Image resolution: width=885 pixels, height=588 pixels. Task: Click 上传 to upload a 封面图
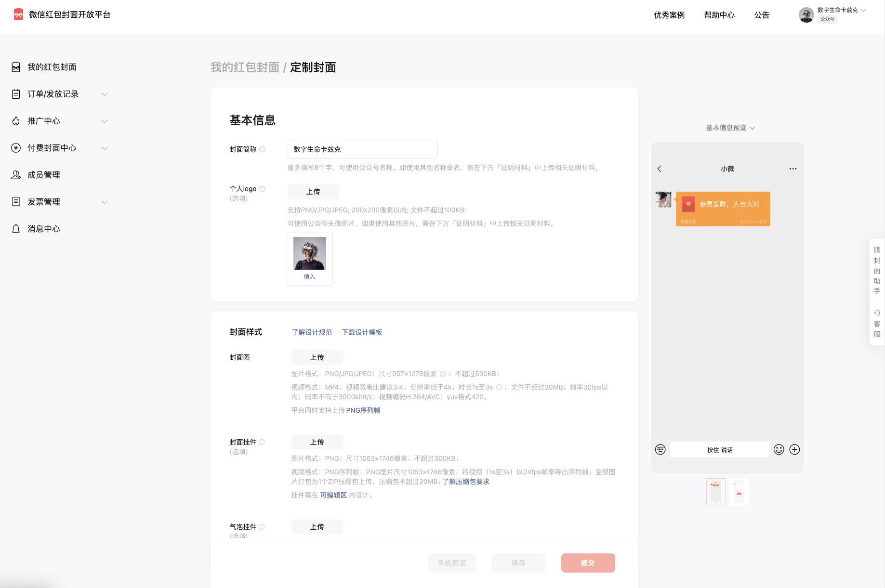pos(317,357)
